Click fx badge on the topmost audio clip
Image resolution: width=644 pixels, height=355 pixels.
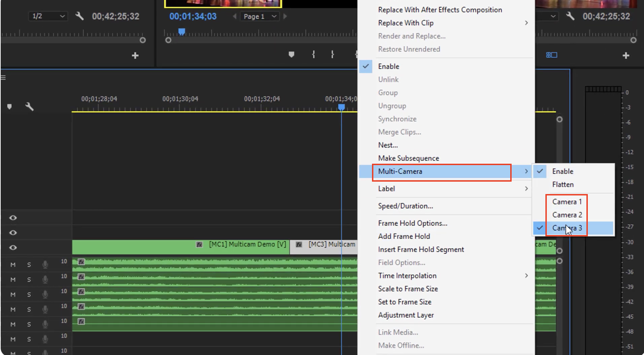click(81, 262)
